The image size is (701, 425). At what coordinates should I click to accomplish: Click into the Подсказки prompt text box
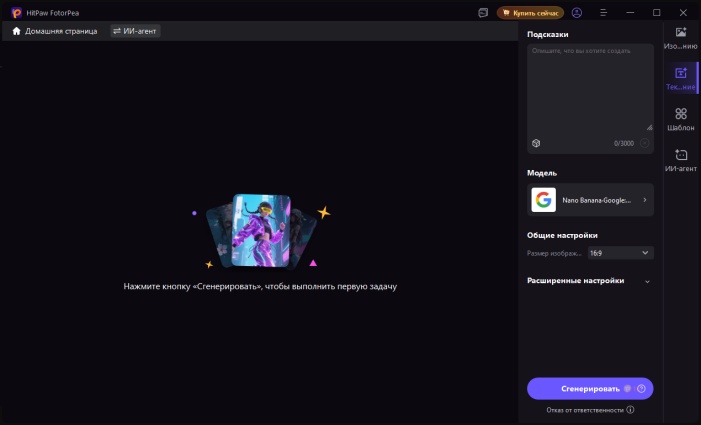point(590,88)
